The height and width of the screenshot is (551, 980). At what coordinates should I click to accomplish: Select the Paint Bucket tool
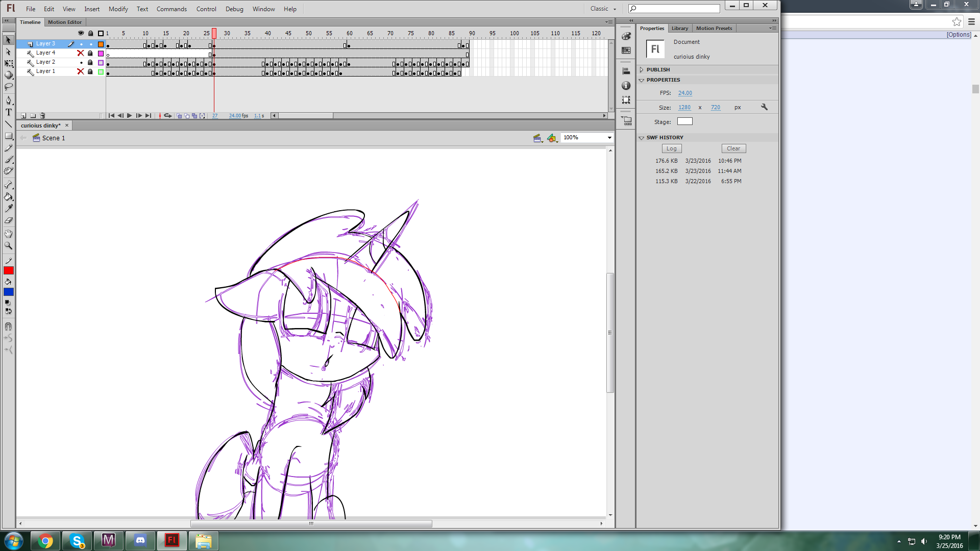(9, 197)
